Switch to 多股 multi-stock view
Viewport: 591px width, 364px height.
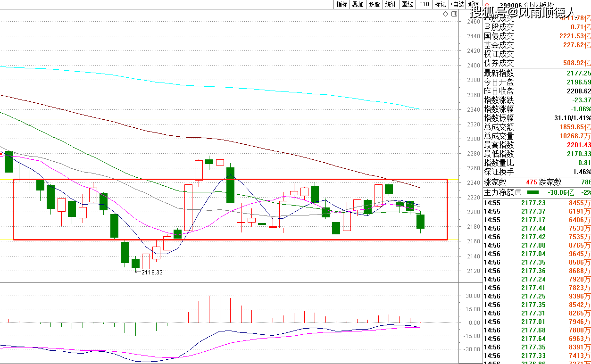pos(374,4)
